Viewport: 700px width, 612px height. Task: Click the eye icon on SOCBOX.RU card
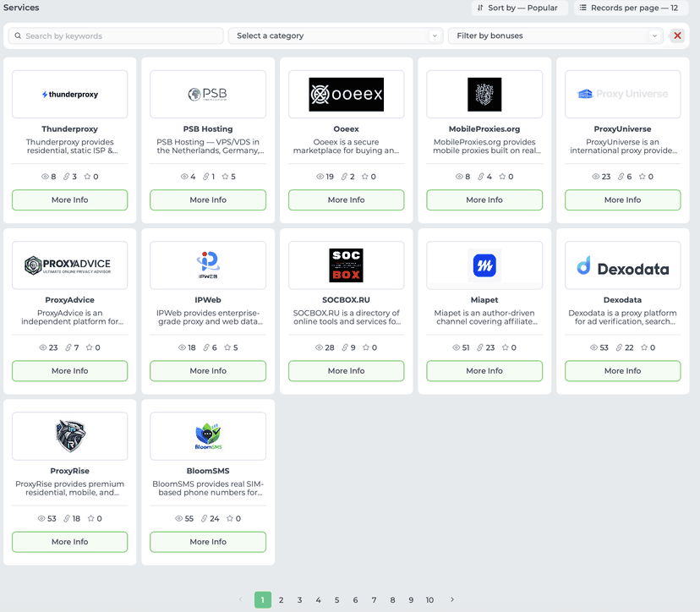319,347
